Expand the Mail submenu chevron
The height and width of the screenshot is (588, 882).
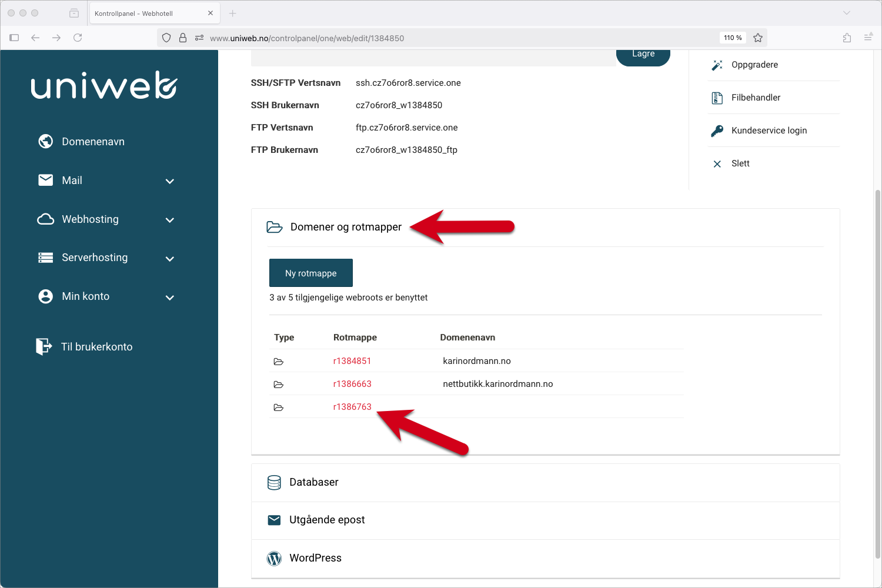pyautogui.click(x=170, y=181)
